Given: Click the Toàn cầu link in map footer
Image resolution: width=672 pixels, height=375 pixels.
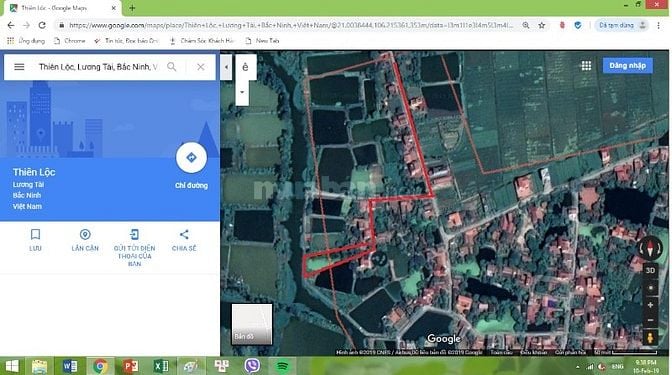Looking at the screenshot, I should (501, 352).
